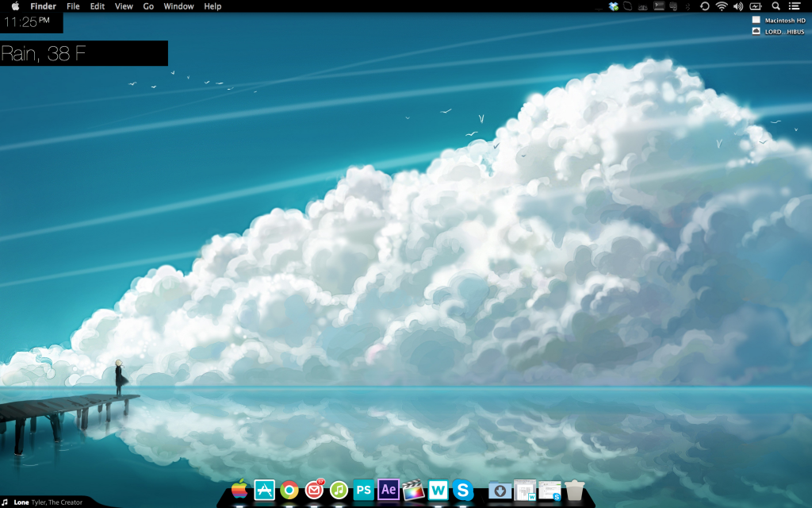
Task: Launch Final Cut Pro from the Dock
Action: (x=413, y=490)
